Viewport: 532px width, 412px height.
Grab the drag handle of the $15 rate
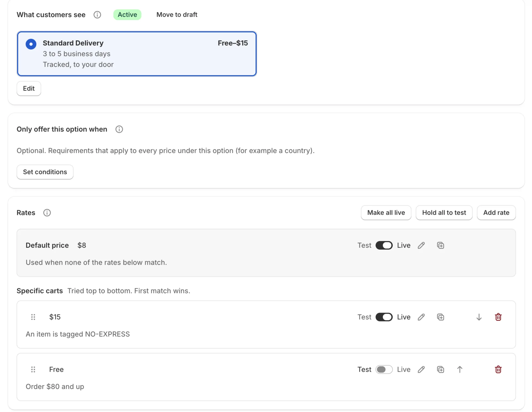[x=33, y=317]
